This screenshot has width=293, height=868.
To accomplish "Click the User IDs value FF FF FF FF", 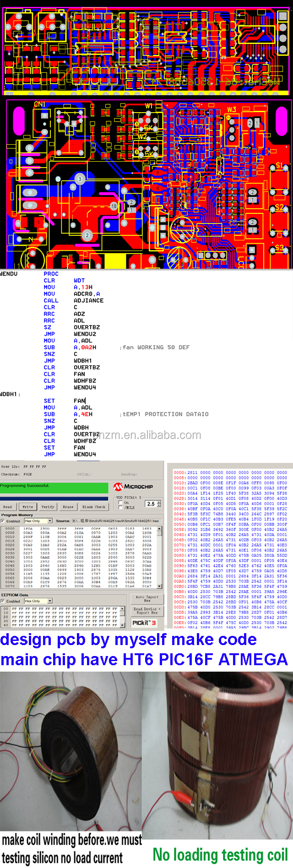I will pos(35,467).
